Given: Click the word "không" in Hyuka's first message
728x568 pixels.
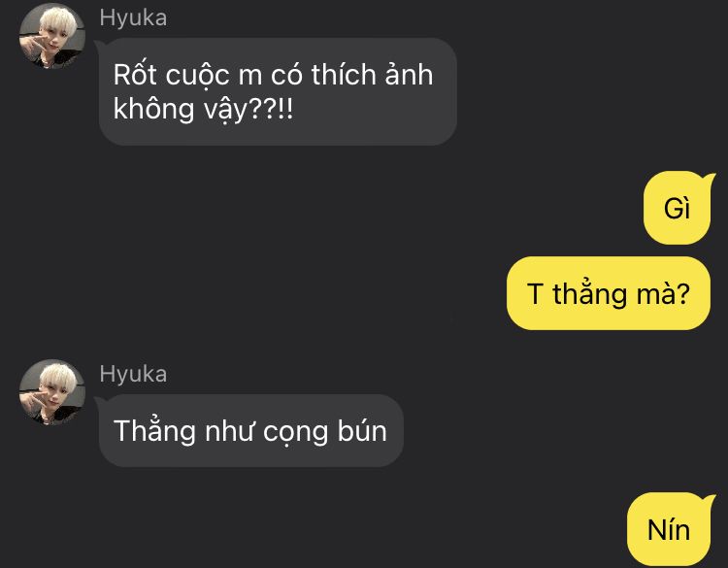Looking at the screenshot, I should 153,110.
